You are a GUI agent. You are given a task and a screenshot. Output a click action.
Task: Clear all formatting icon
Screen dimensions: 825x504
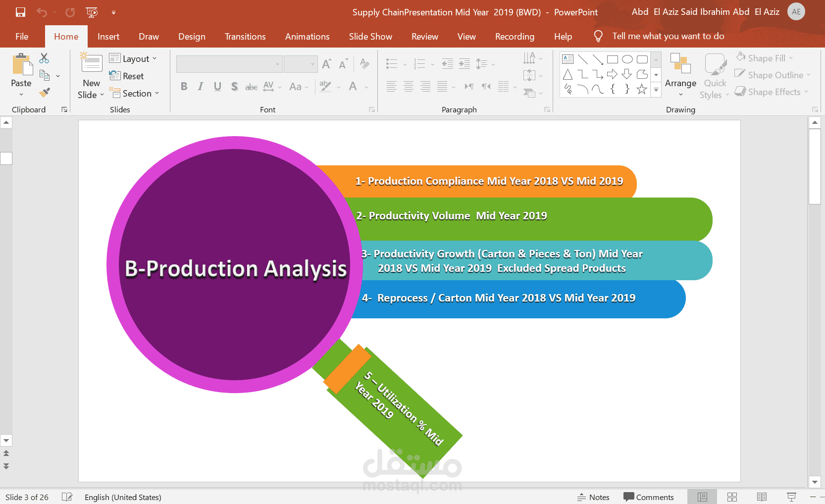pyautogui.click(x=364, y=64)
